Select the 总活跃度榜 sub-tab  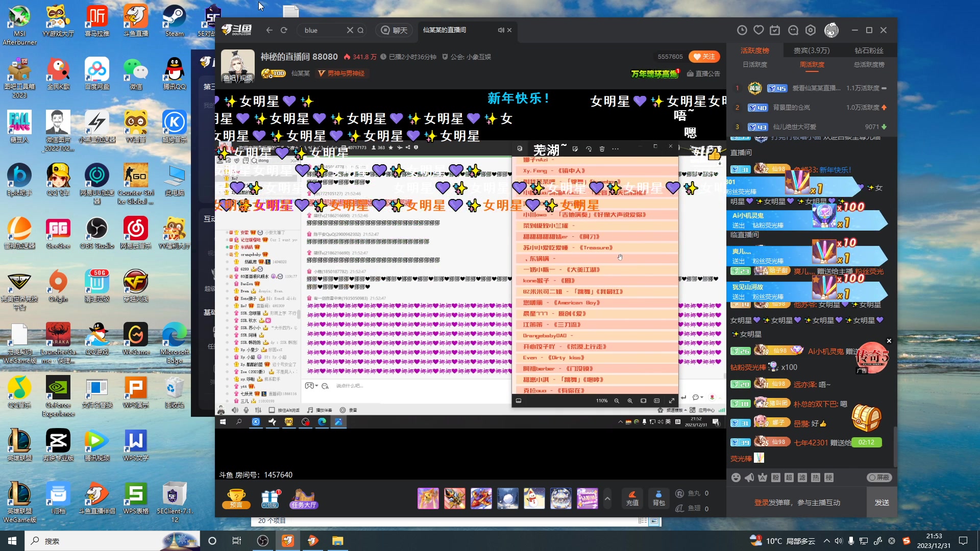point(869,65)
